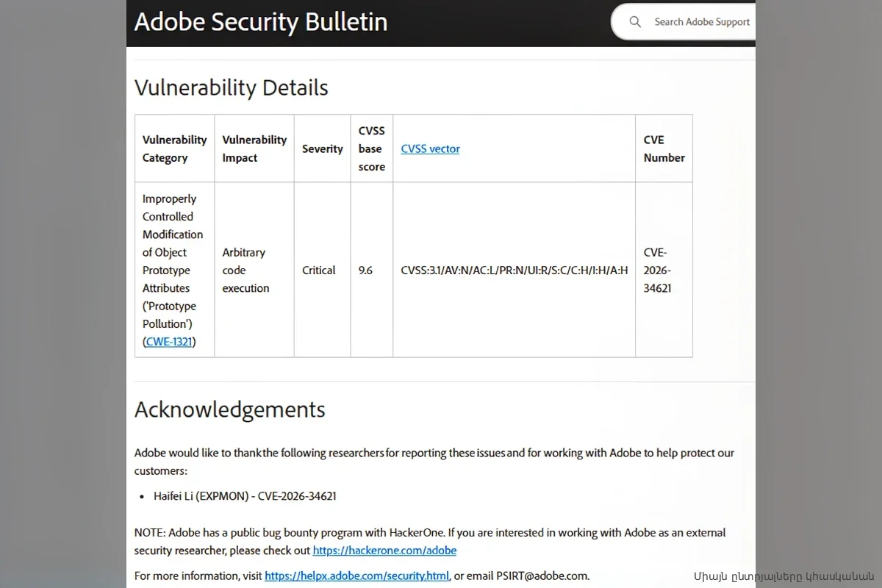Select the Vulnerability Category column header
Screen dimensions: 882x588
[174, 148]
